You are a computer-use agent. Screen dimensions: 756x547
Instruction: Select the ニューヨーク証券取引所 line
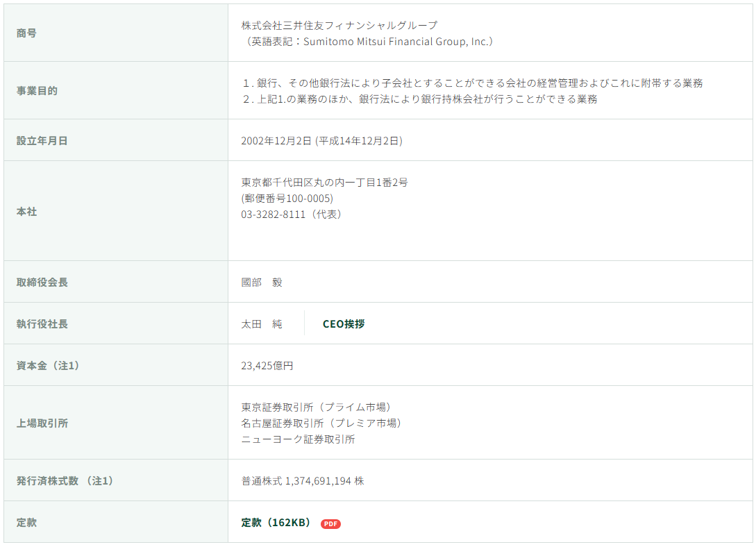pos(298,439)
